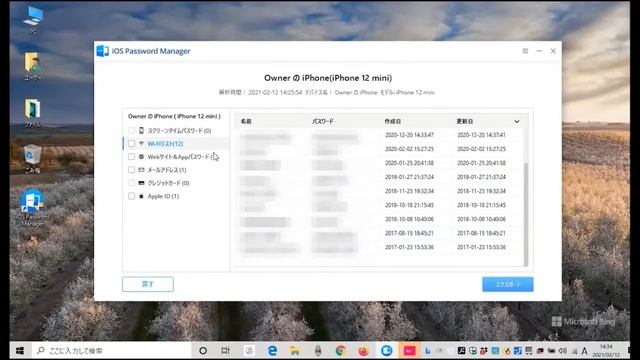The height and width of the screenshot is (360, 640).
Task: Open Firefox from the taskbar
Action: pyautogui.click(x=363, y=351)
